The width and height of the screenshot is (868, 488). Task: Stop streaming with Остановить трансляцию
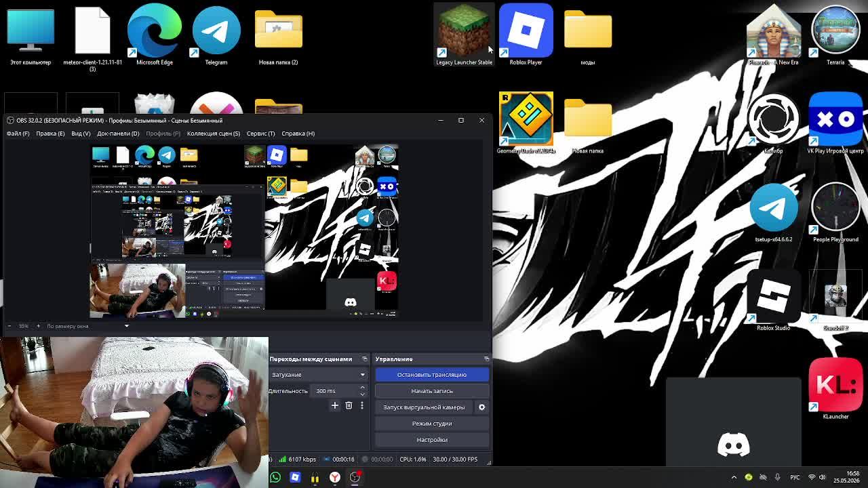pyautogui.click(x=431, y=375)
